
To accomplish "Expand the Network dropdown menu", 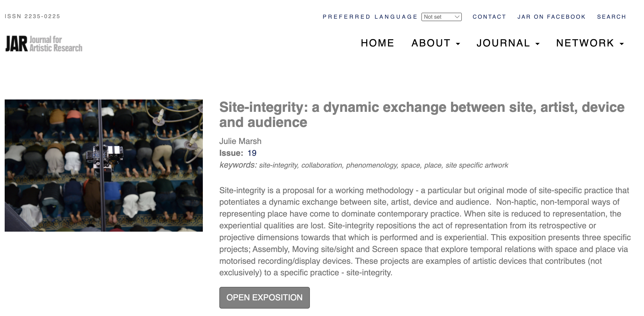I will click(x=590, y=43).
